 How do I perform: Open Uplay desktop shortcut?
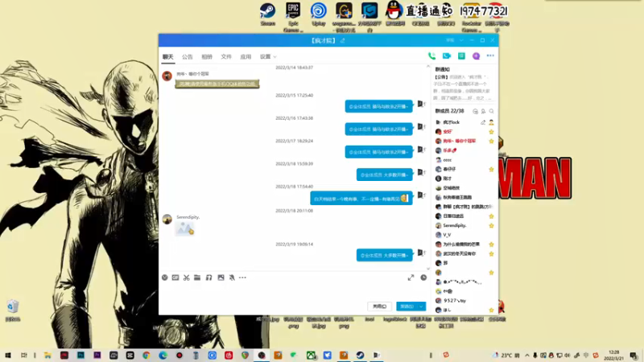pyautogui.click(x=319, y=14)
